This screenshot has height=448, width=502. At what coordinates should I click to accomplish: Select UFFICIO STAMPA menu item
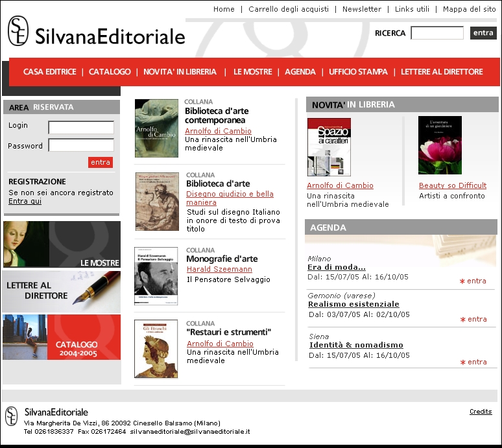[358, 72]
